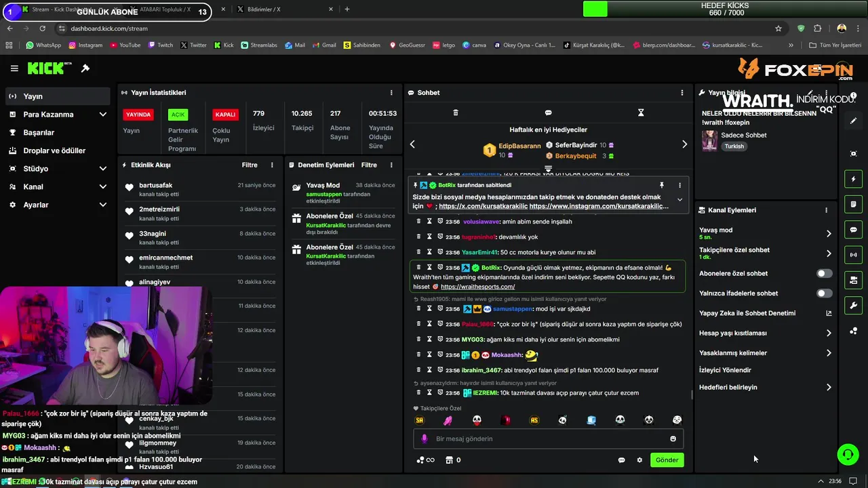Screen dimensions: 868x488
Task: Click the green headset support button
Action: pos(848,454)
